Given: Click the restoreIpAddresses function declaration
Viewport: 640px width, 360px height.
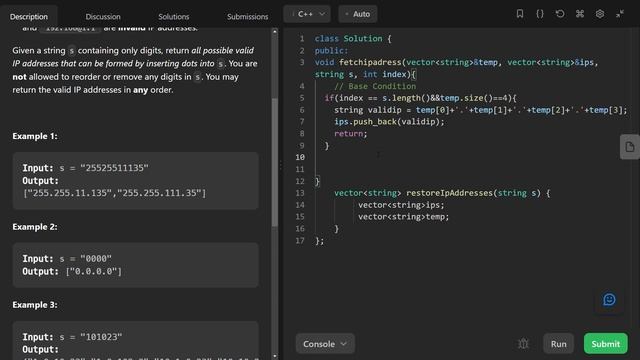Looking at the screenshot, I should [442, 193].
